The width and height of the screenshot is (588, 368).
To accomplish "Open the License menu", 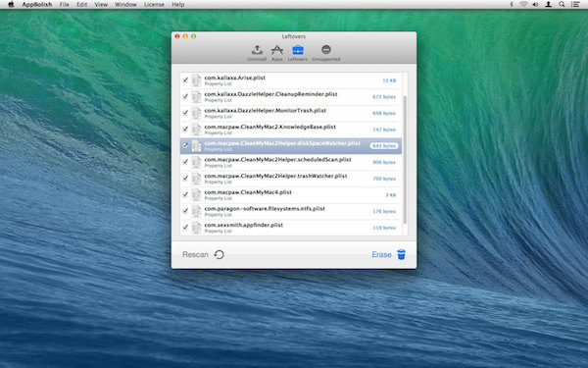I will (x=154, y=5).
